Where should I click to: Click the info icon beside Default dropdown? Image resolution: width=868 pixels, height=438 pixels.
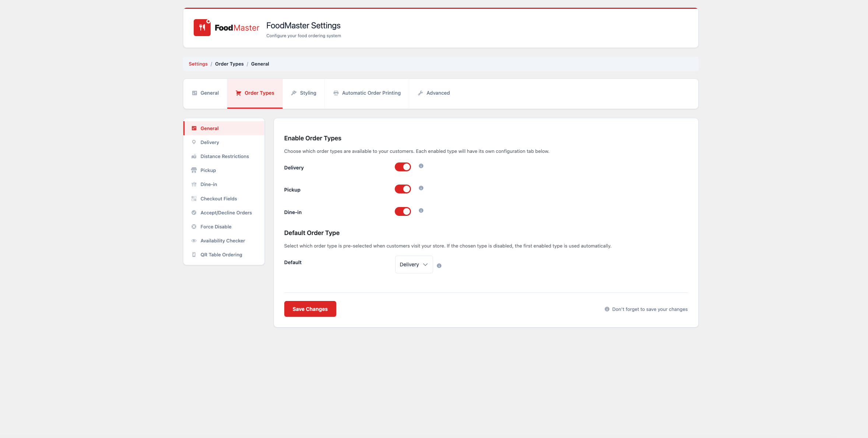pos(439,266)
